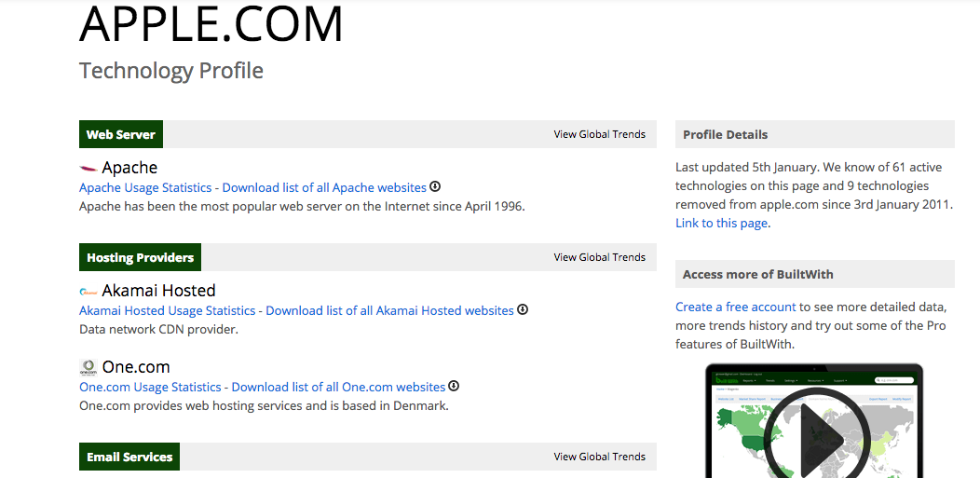Select the Hosting Providers section header
Image resolution: width=980 pixels, height=478 pixels.
pyautogui.click(x=140, y=257)
